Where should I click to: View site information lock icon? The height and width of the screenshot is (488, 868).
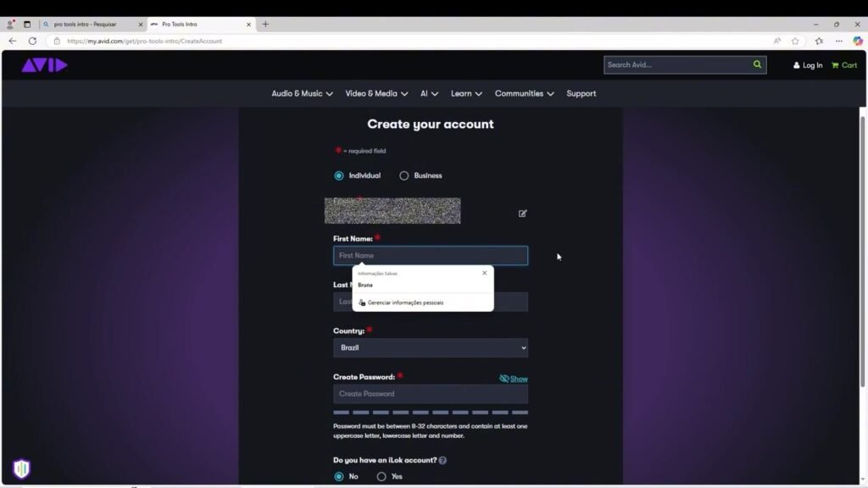57,41
